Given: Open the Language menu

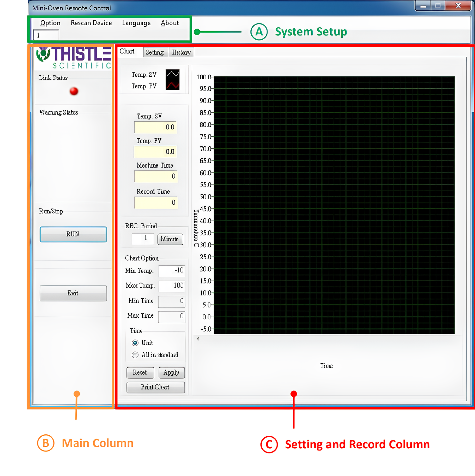Looking at the screenshot, I should pos(136,23).
